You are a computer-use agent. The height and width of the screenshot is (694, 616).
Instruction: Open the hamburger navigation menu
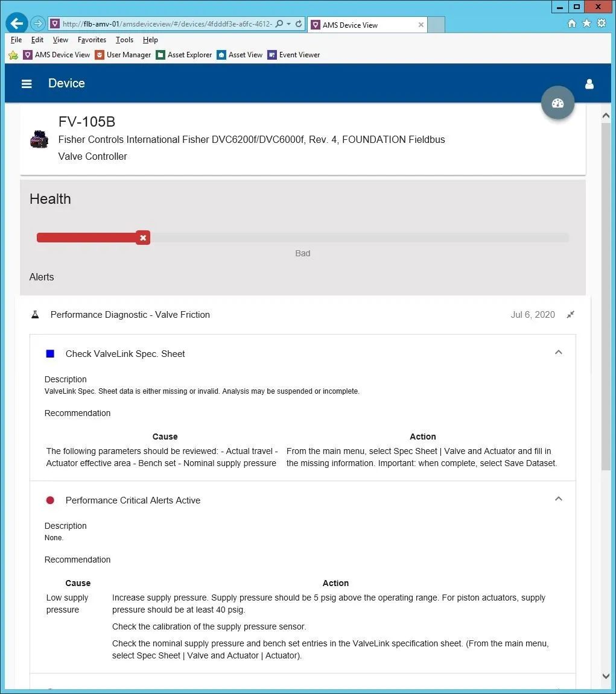point(27,84)
